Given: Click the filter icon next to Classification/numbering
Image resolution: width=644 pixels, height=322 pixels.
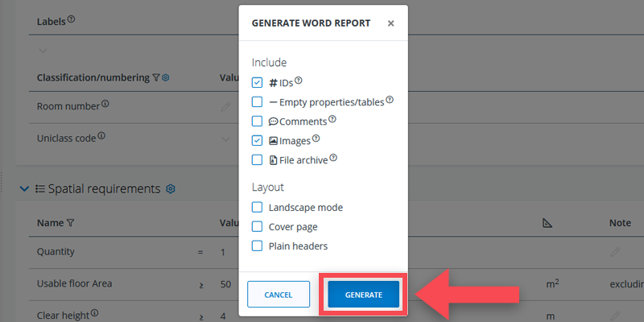Looking at the screenshot, I should coord(156,78).
